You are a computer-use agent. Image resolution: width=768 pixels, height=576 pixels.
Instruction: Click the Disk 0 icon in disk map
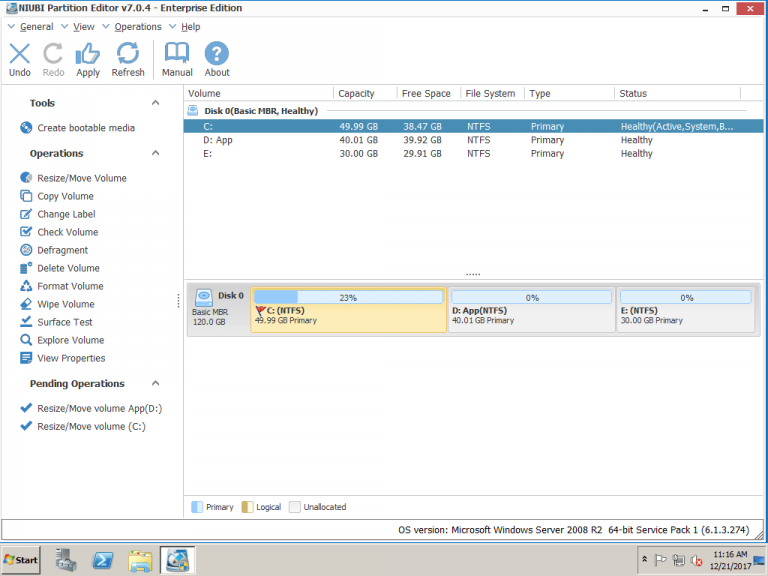click(x=204, y=297)
